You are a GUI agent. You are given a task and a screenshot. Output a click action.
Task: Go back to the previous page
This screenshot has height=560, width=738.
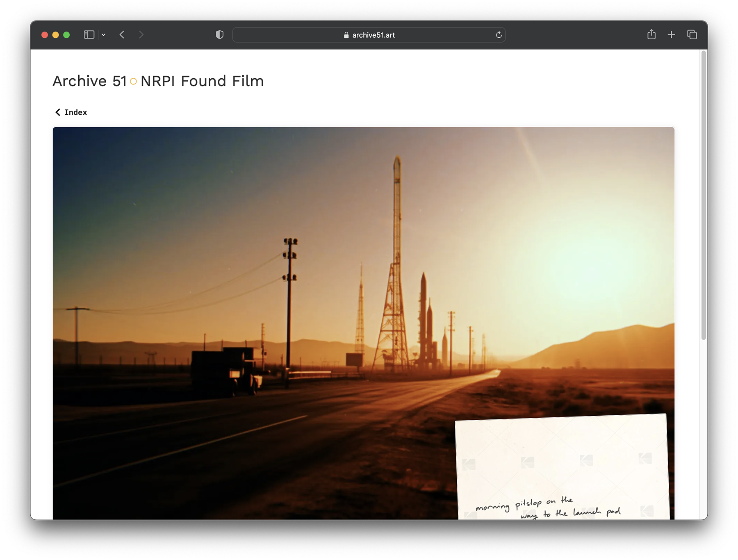point(122,35)
